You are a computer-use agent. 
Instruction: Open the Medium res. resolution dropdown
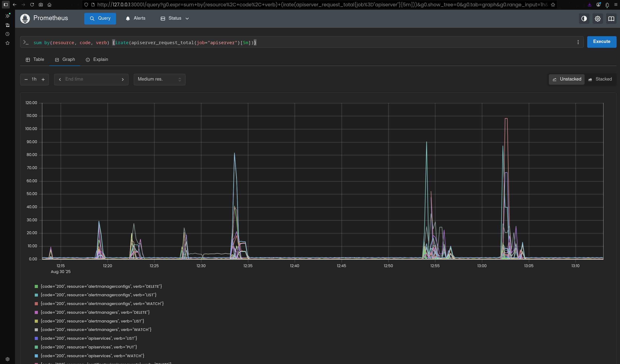pyautogui.click(x=159, y=79)
